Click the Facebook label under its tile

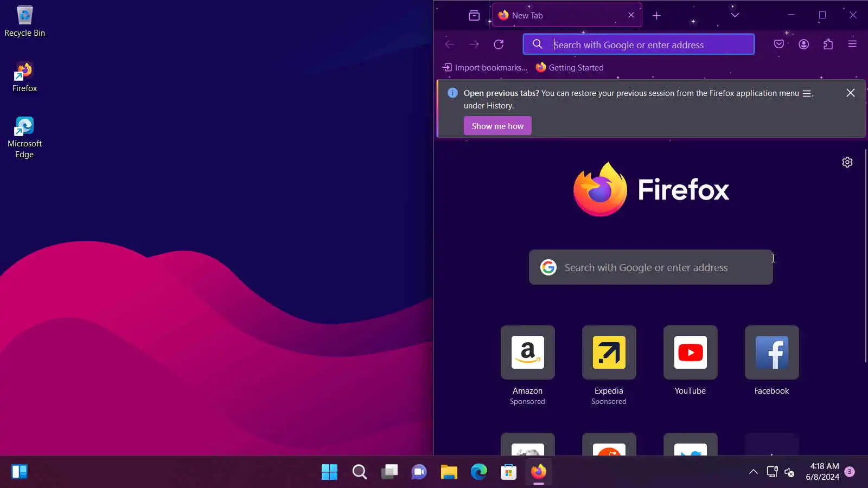[771, 391]
